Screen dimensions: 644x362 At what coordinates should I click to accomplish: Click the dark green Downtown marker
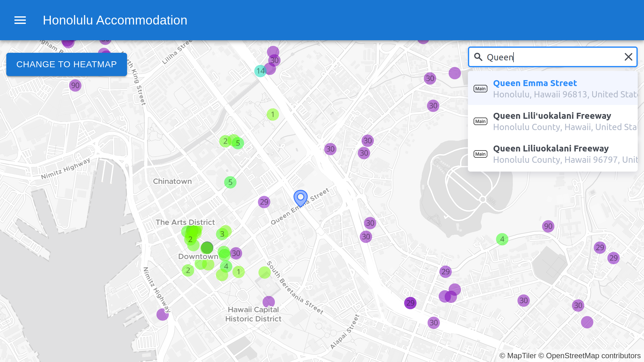(207, 248)
